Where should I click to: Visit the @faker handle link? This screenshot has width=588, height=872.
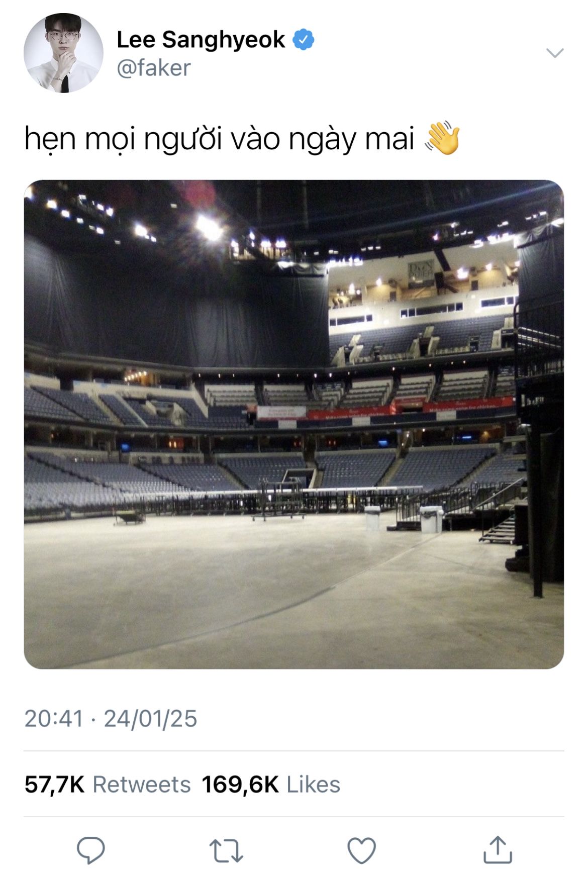(x=154, y=68)
